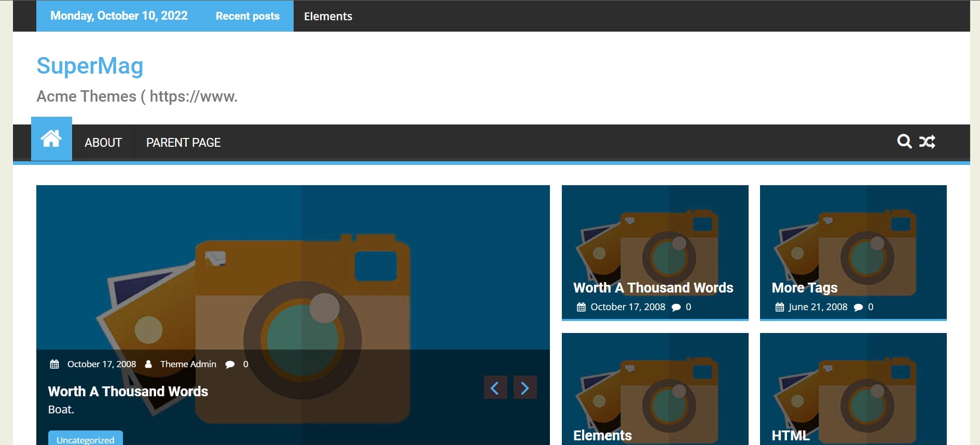Click the comment count 0 in slider meta
Image resolution: width=980 pixels, height=445 pixels.
(246, 364)
